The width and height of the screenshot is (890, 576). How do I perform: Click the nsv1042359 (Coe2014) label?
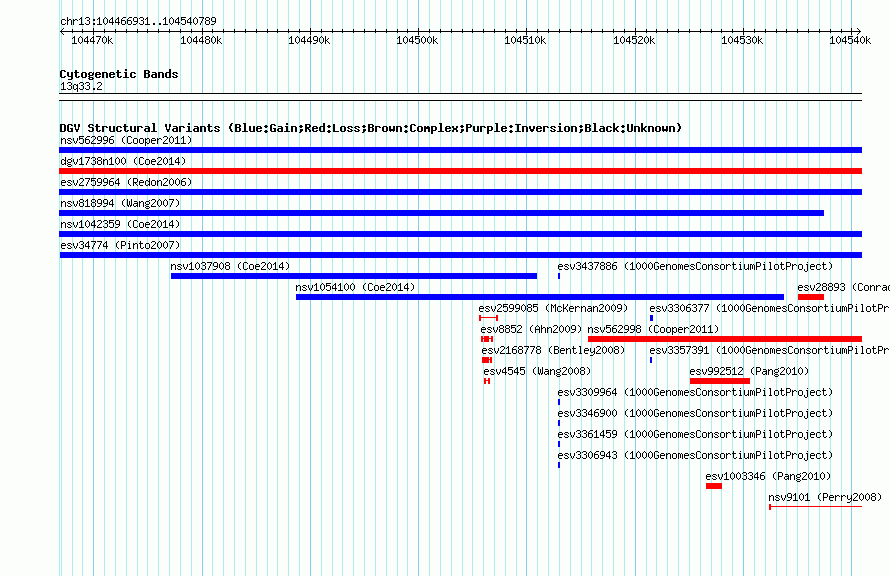120,224
